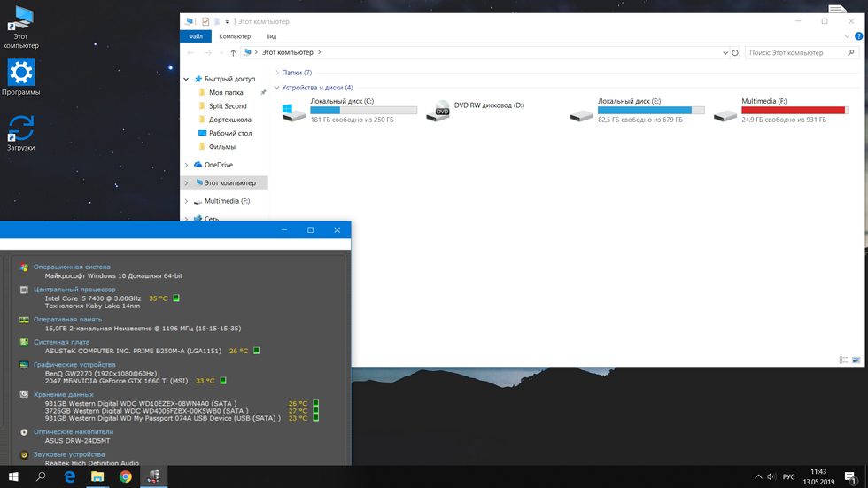Select Моя папка in Quick access
The width and height of the screenshot is (868, 488).
pos(226,92)
